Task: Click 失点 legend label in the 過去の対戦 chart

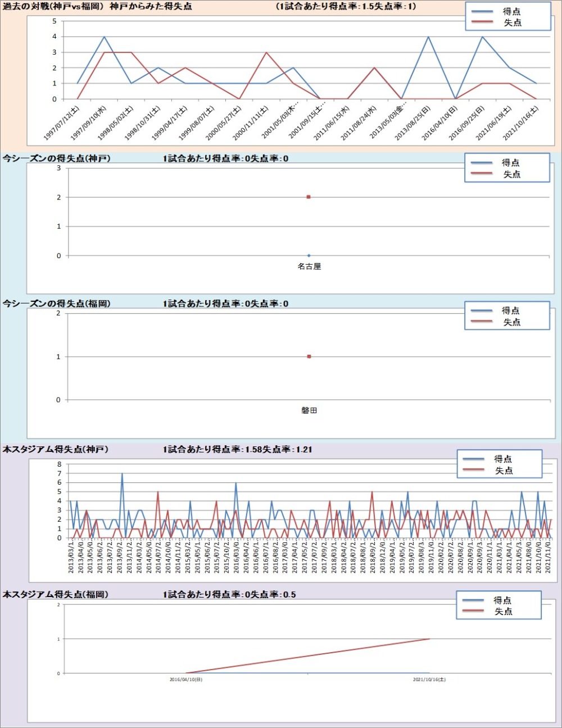Action: coord(512,22)
